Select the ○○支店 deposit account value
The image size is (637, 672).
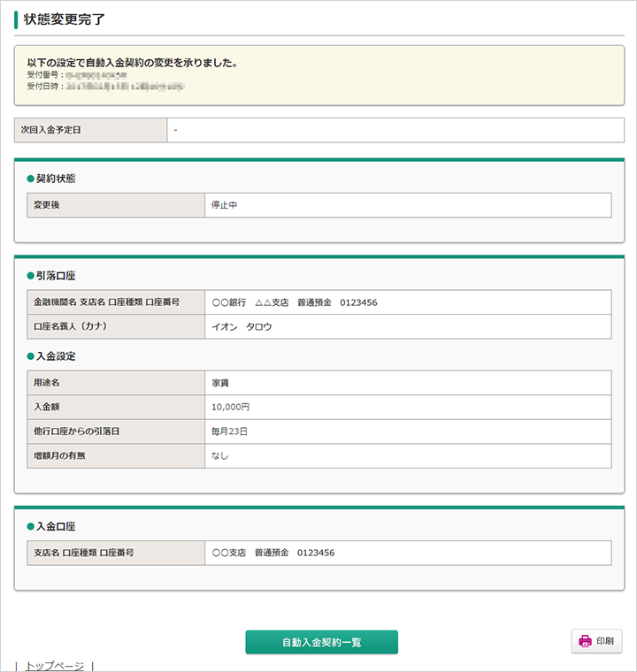click(x=273, y=553)
